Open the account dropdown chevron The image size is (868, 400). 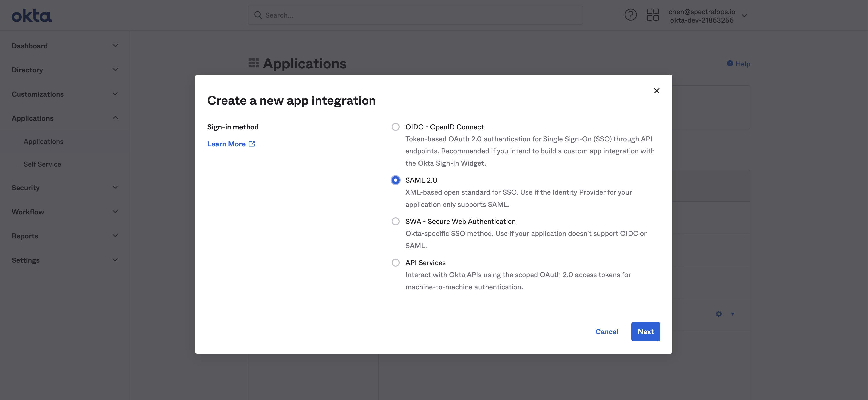click(744, 16)
